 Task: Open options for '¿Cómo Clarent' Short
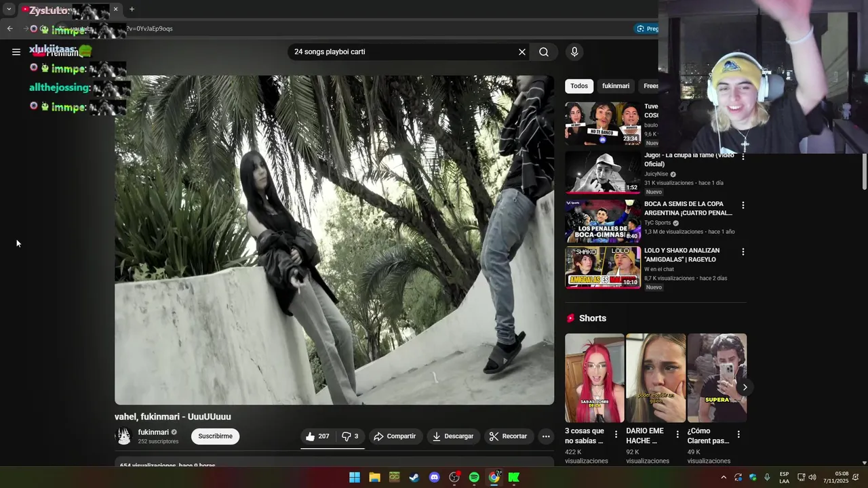738,434
